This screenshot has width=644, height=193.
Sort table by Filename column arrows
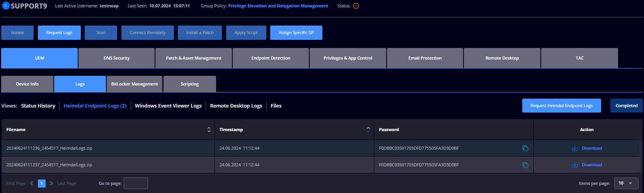tap(209, 130)
